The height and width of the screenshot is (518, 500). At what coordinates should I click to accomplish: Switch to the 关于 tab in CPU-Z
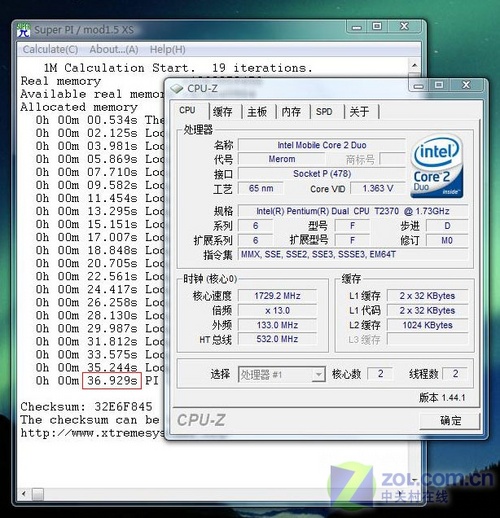pyautogui.click(x=359, y=111)
